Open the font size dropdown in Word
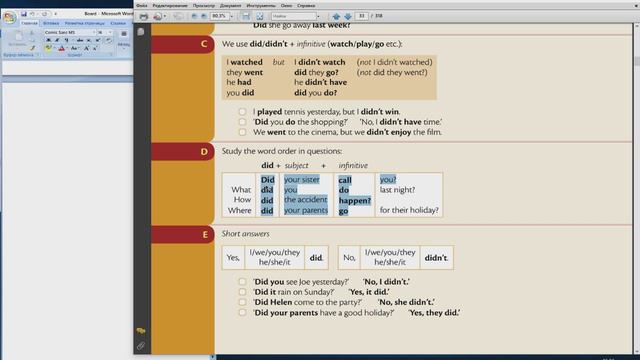Image resolution: width=640 pixels, height=360 pixels. point(110,32)
